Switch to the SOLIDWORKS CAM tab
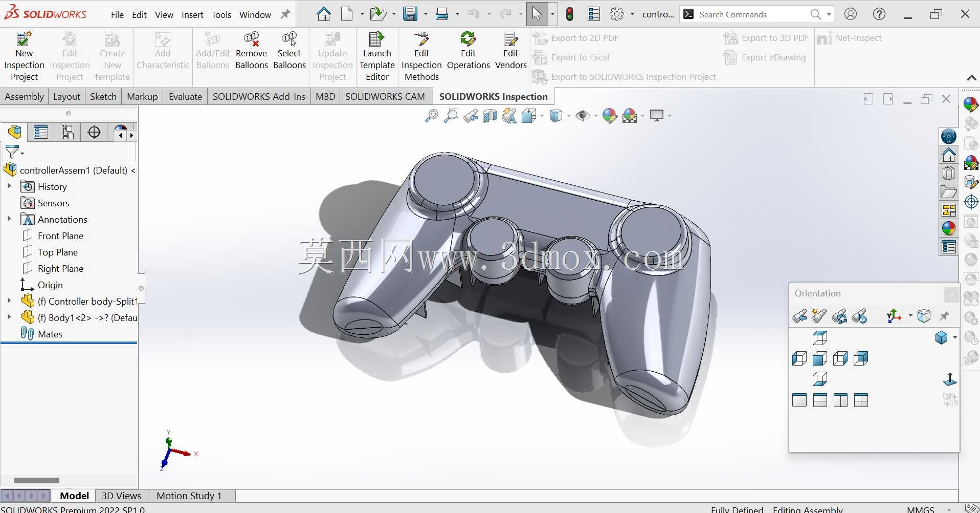Viewport: 980px width, 513px height. (x=385, y=97)
